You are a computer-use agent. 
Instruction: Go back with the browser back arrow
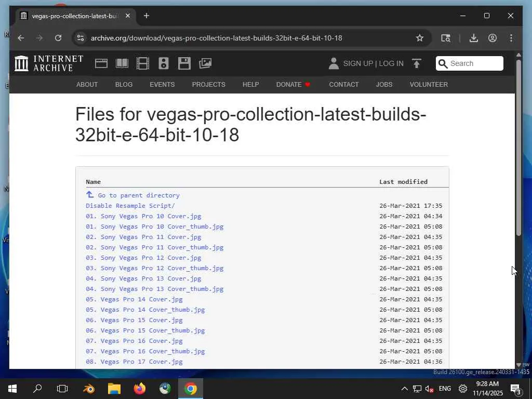coord(21,38)
